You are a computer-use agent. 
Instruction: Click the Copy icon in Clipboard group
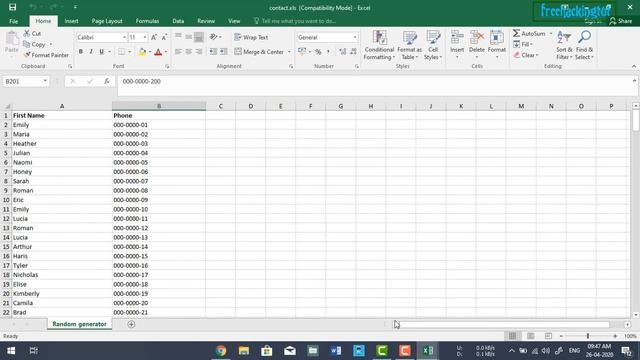point(27,44)
